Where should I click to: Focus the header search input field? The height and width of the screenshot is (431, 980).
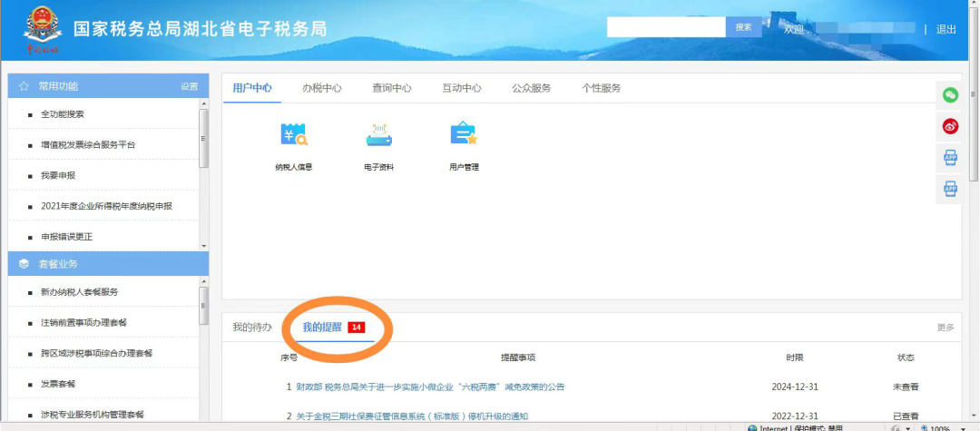[x=666, y=27]
